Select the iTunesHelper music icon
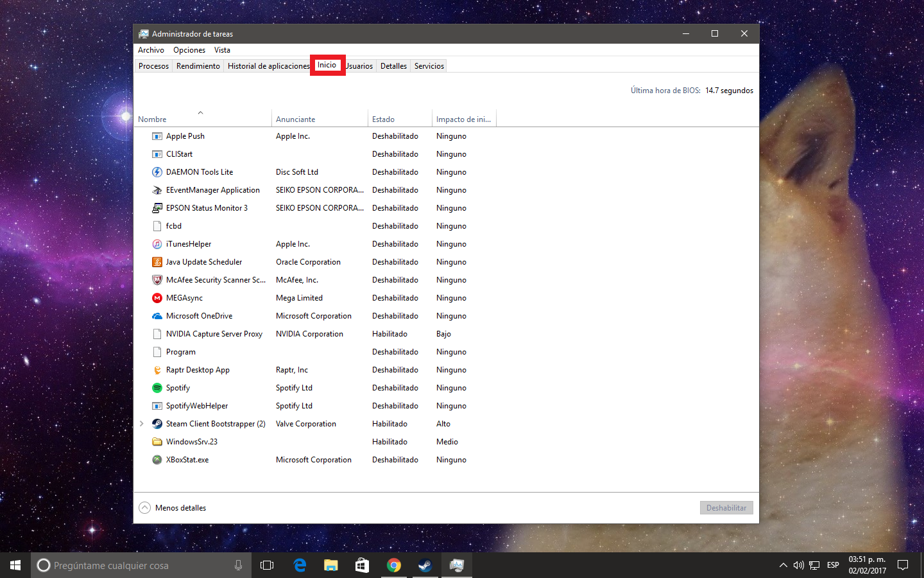 [x=157, y=244]
